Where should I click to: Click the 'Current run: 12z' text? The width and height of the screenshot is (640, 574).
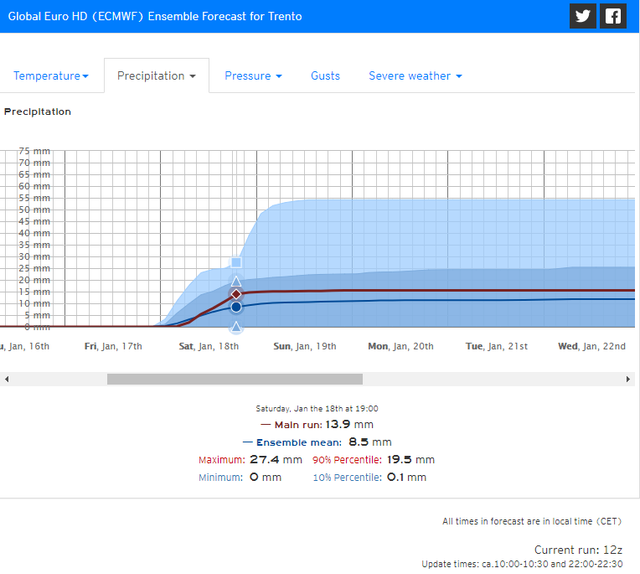click(x=578, y=550)
